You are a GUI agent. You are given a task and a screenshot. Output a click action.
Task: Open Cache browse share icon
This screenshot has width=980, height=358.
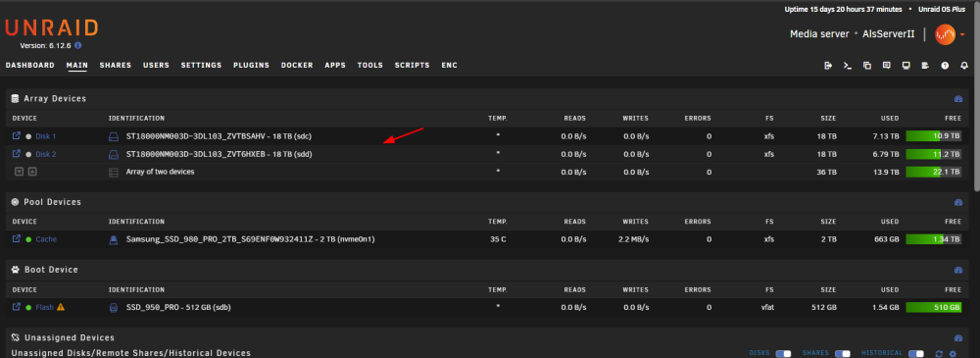tap(17, 239)
